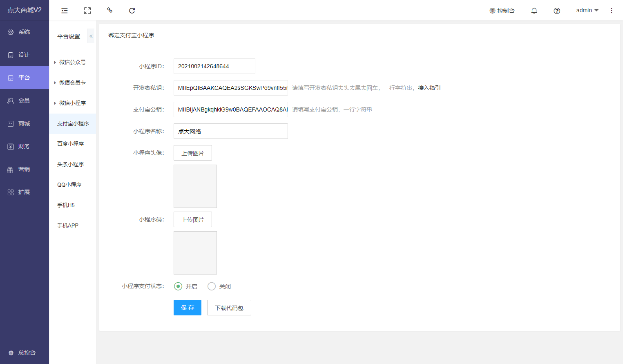Open the notification bell
The width and height of the screenshot is (623, 364).
534,11
